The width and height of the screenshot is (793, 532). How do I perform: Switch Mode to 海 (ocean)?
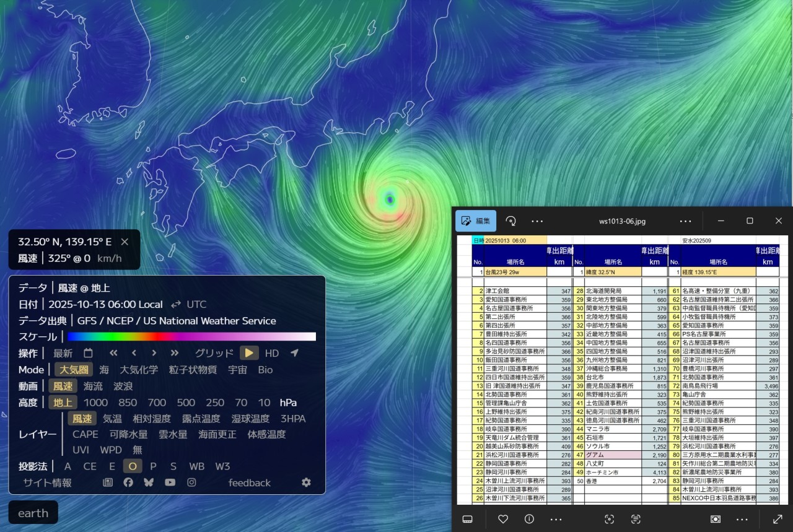click(104, 370)
